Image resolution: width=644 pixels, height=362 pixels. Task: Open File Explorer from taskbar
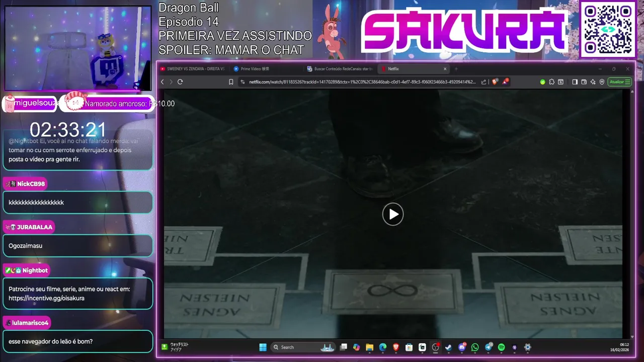[370, 347]
